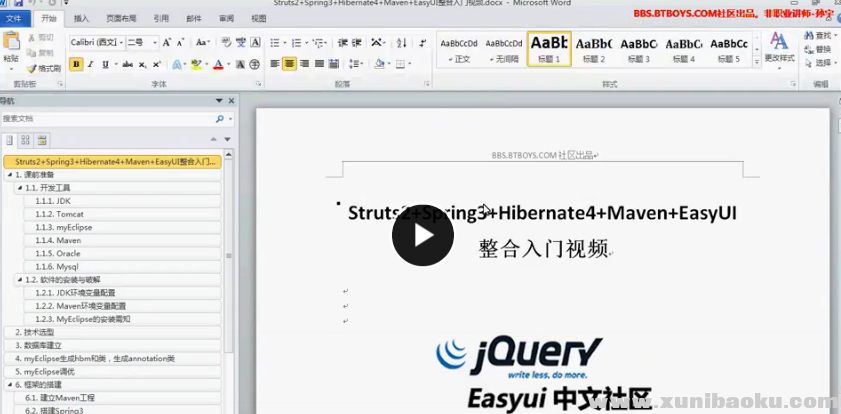
Task: Play the video with center play button
Action: pyautogui.click(x=421, y=235)
